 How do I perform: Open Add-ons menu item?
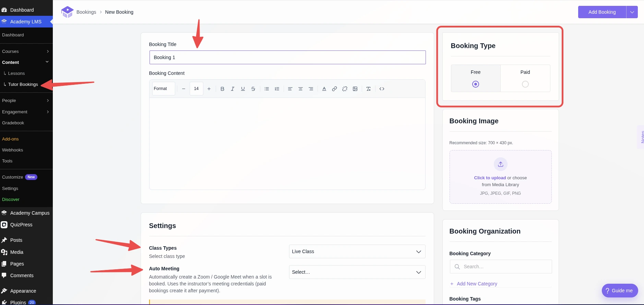point(10,139)
